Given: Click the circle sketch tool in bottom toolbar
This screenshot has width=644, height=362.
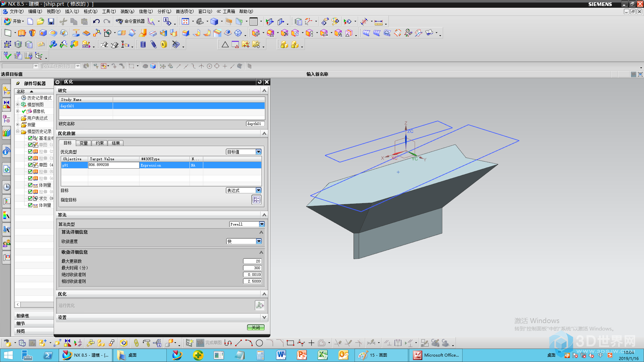Looking at the screenshot, I should 259,343.
